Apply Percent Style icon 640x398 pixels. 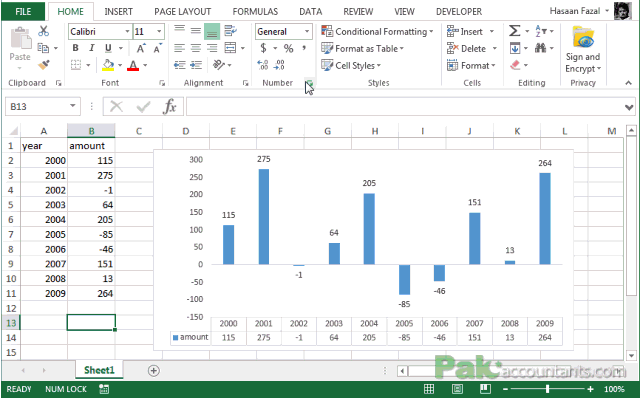coord(289,48)
